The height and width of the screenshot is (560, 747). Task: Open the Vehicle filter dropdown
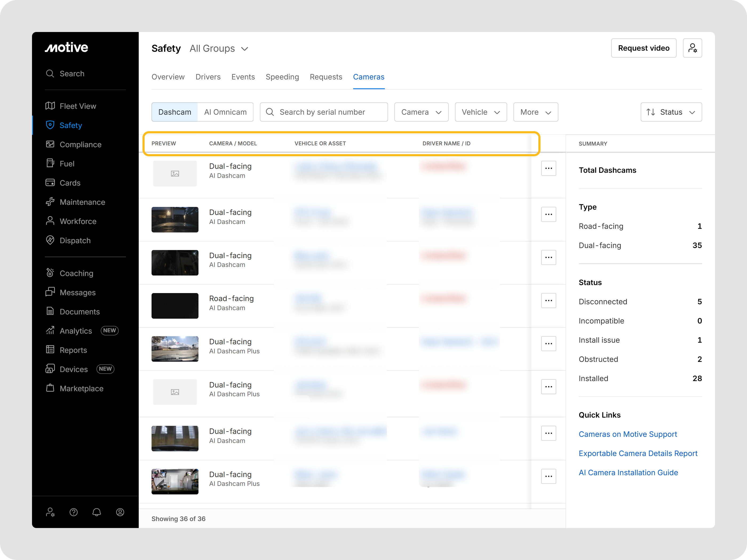click(480, 112)
